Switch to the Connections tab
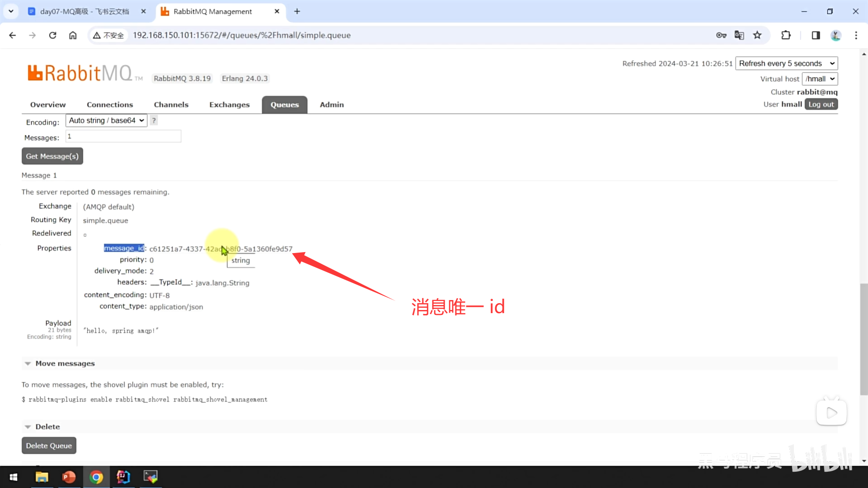868x488 pixels. 110,105
